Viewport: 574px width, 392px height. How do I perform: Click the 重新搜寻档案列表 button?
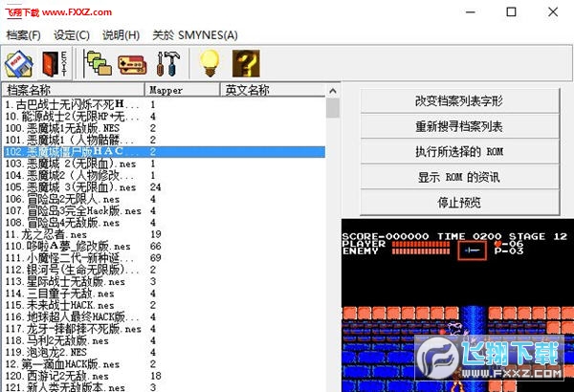click(460, 126)
